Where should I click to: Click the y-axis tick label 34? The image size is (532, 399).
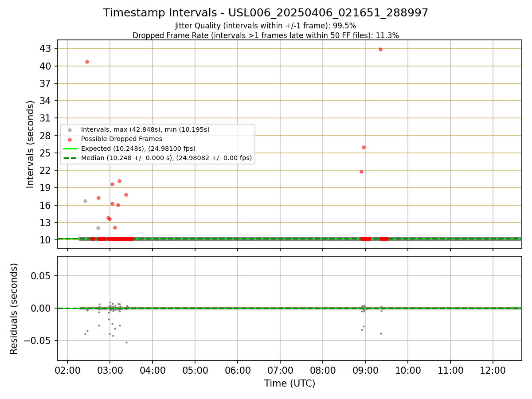click(46, 101)
